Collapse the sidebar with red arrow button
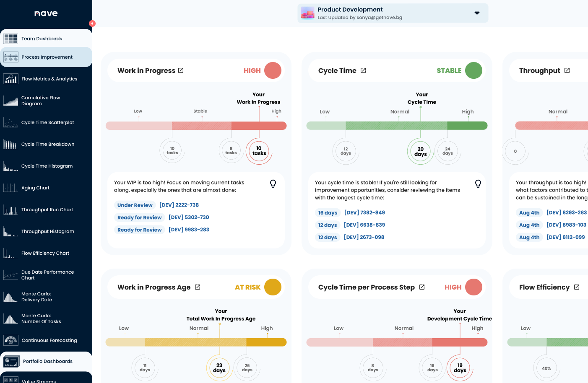This screenshot has width=588, height=383. [x=92, y=23]
